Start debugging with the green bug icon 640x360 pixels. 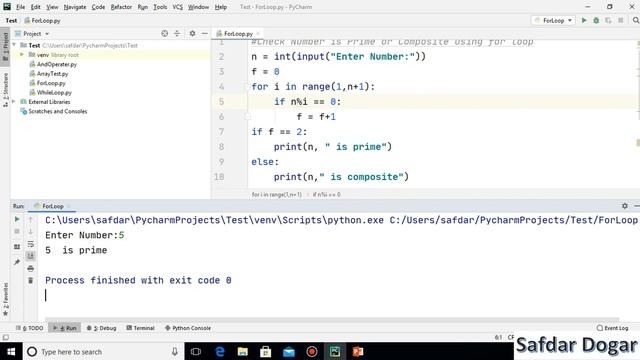click(596, 20)
